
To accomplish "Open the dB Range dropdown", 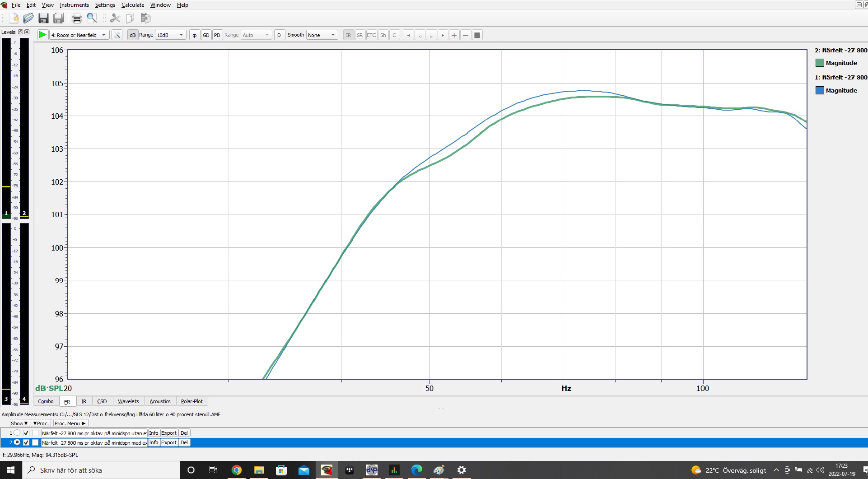I will (171, 35).
